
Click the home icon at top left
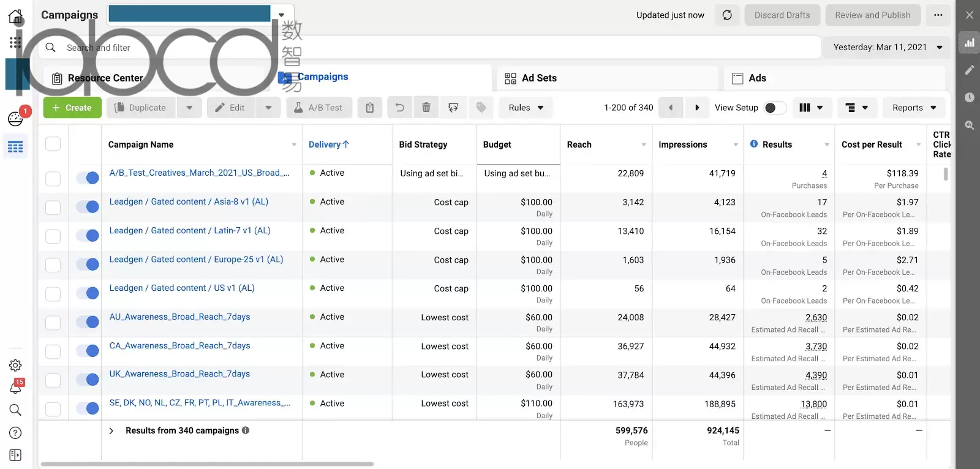[x=15, y=16]
